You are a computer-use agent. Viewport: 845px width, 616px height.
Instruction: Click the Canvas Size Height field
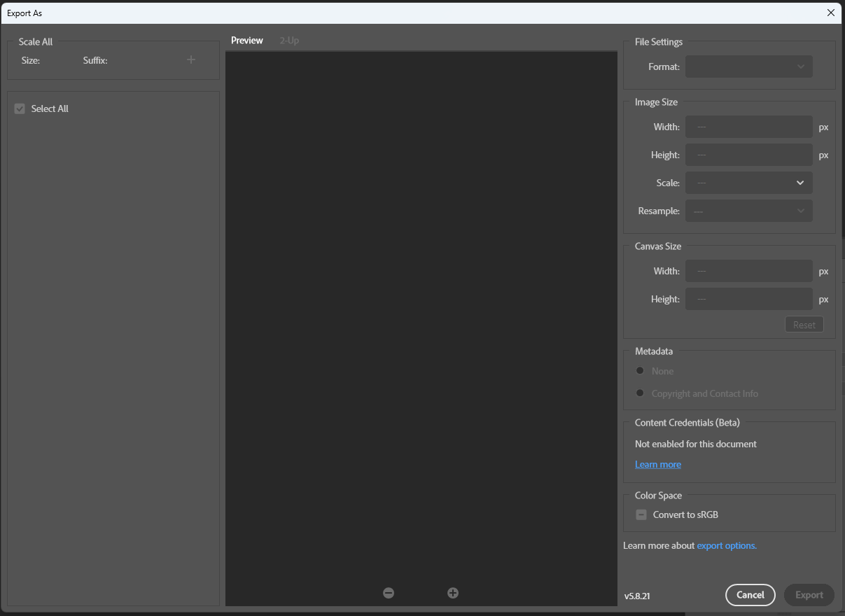click(748, 299)
